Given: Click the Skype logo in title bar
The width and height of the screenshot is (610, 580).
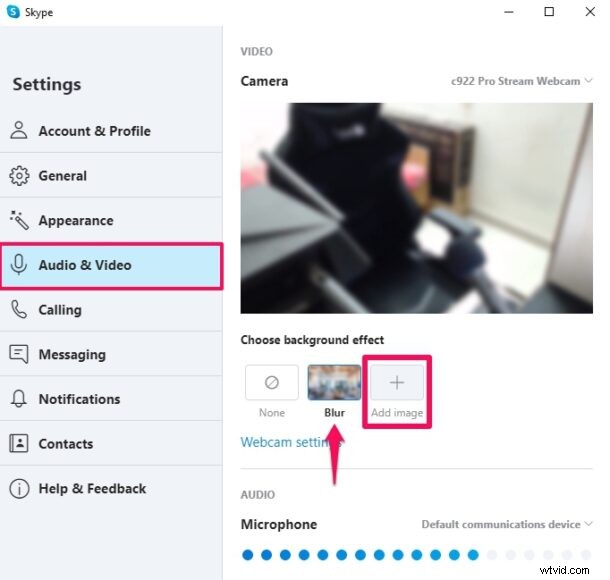Looking at the screenshot, I should (13, 12).
